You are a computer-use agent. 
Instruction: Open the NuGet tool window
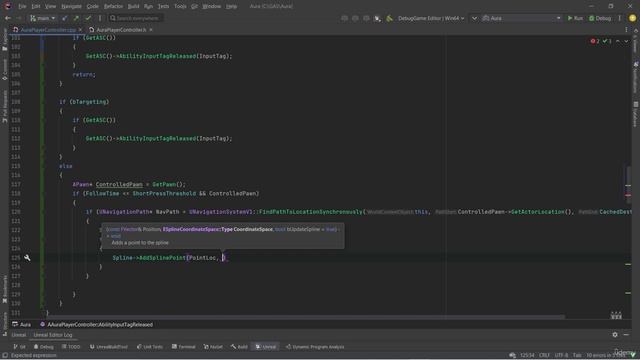(x=213, y=347)
